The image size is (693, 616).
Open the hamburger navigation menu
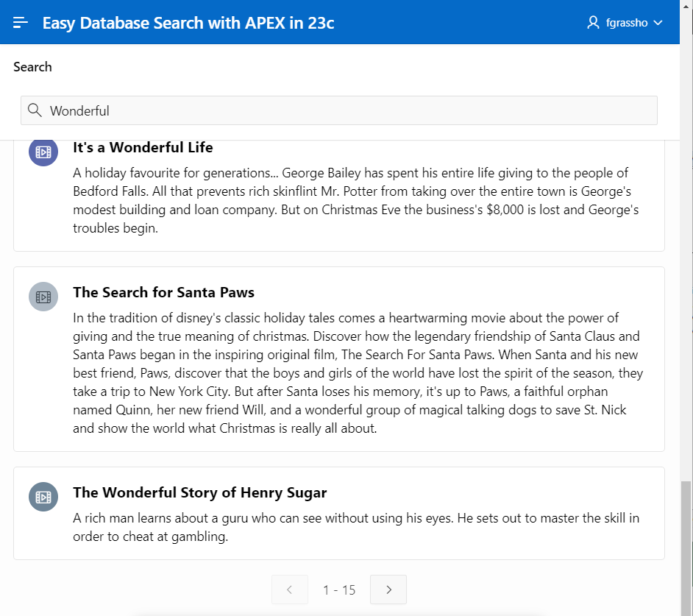point(21,23)
